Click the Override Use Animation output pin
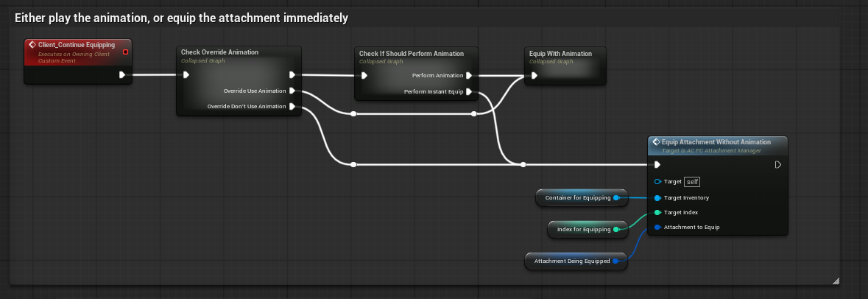The image size is (868, 299). click(292, 91)
